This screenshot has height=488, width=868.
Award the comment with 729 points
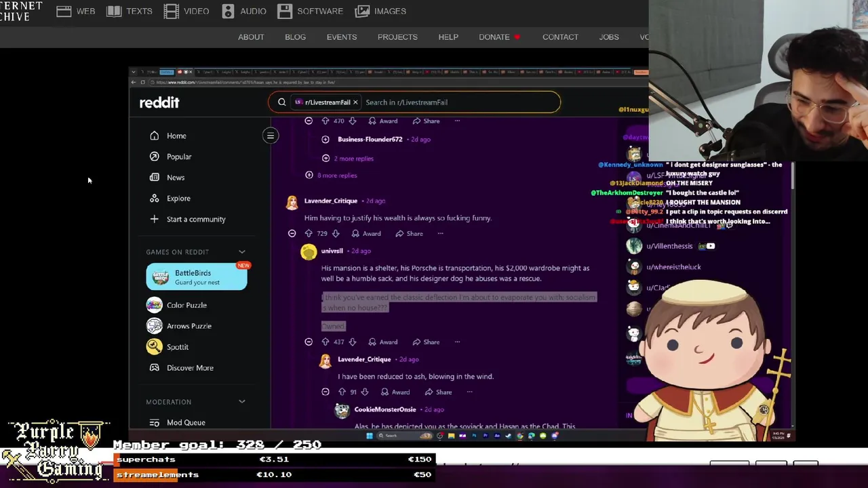(366, 233)
